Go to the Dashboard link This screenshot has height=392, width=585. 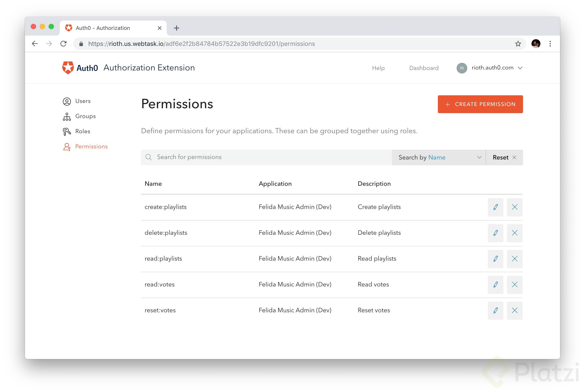click(424, 68)
